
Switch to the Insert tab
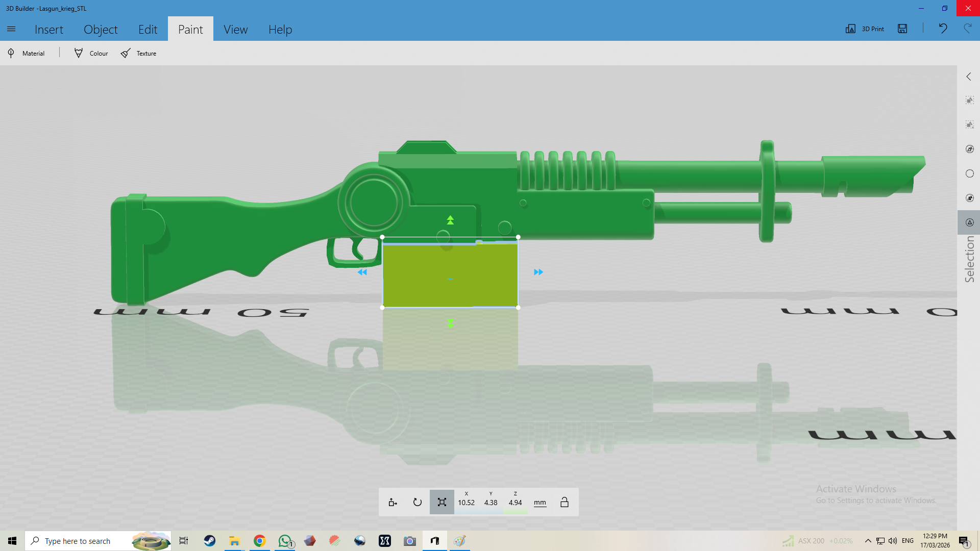click(x=49, y=30)
